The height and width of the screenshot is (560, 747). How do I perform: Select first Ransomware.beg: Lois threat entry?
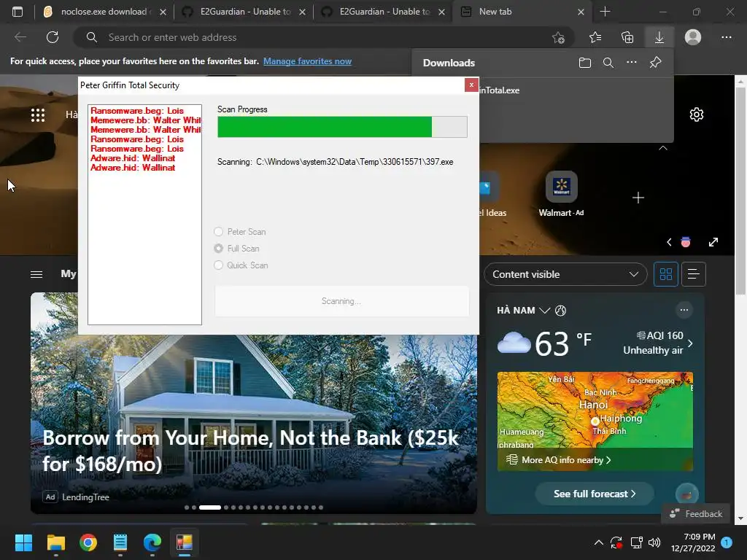[x=136, y=111]
